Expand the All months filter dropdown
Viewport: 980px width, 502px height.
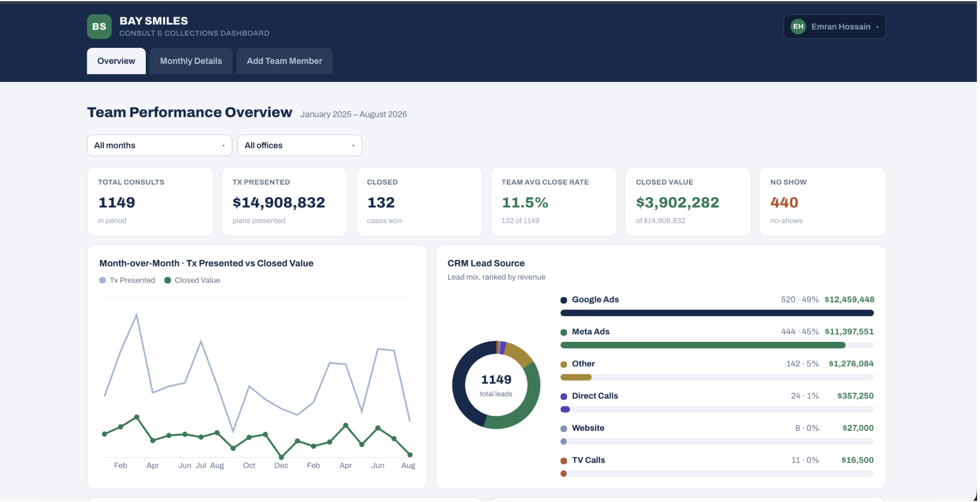tap(160, 145)
